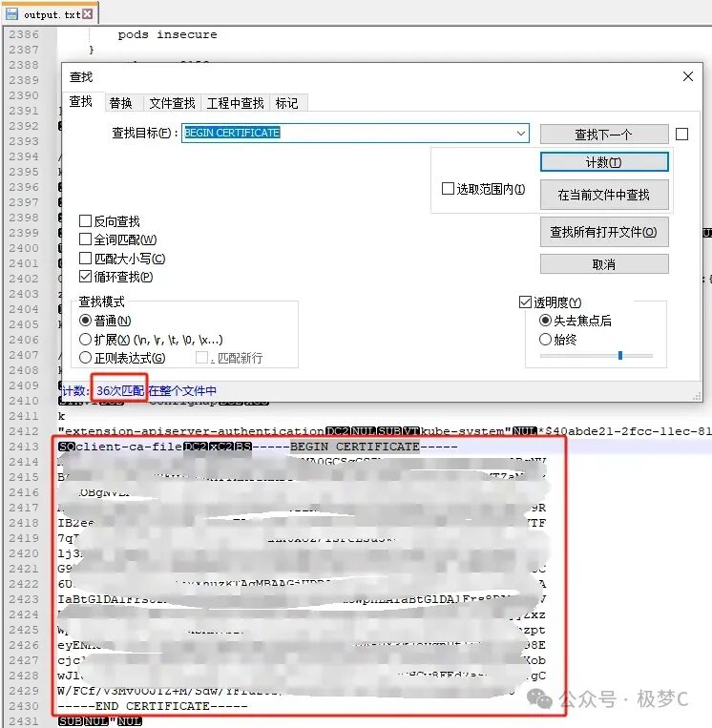Viewport: 712px width, 728px height.
Task: Click line number 2386 in the margin
Action: click(24, 34)
